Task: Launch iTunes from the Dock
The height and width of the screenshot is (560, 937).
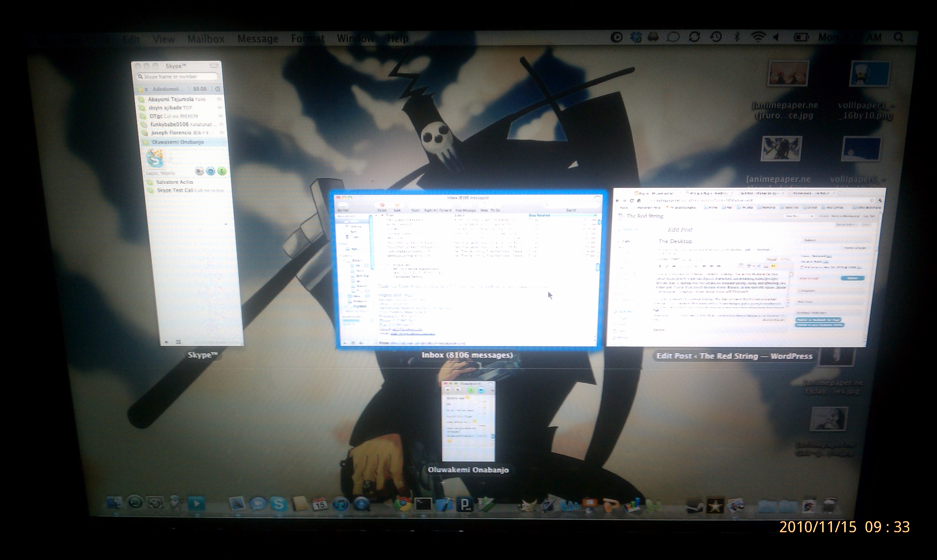Action: point(340,504)
